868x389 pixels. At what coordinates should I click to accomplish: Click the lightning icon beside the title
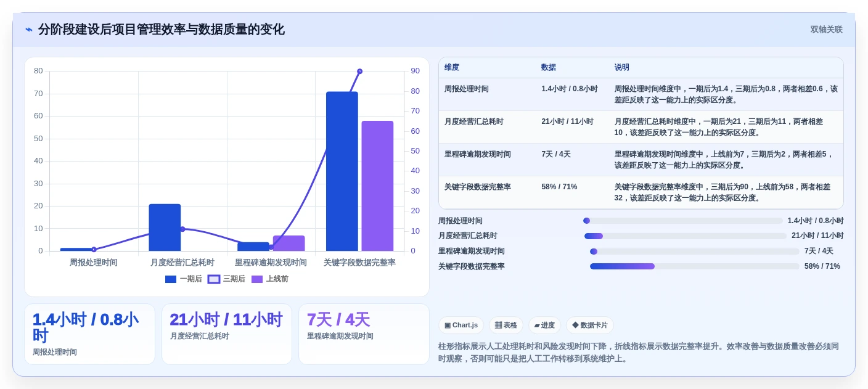click(29, 30)
